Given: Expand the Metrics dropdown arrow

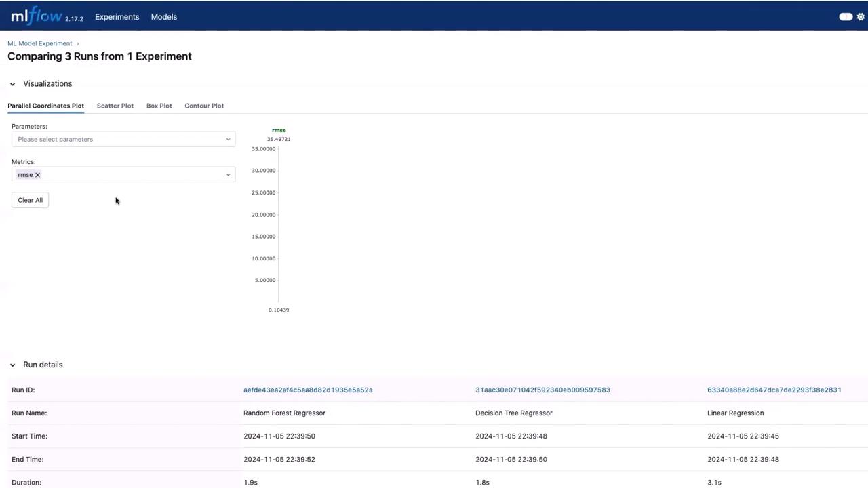Looking at the screenshot, I should tap(228, 175).
